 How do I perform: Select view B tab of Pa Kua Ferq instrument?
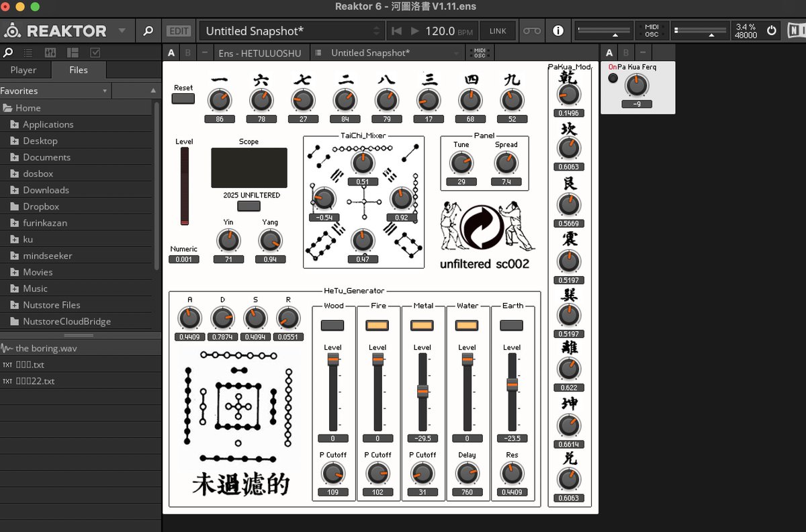[x=626, y=53]
